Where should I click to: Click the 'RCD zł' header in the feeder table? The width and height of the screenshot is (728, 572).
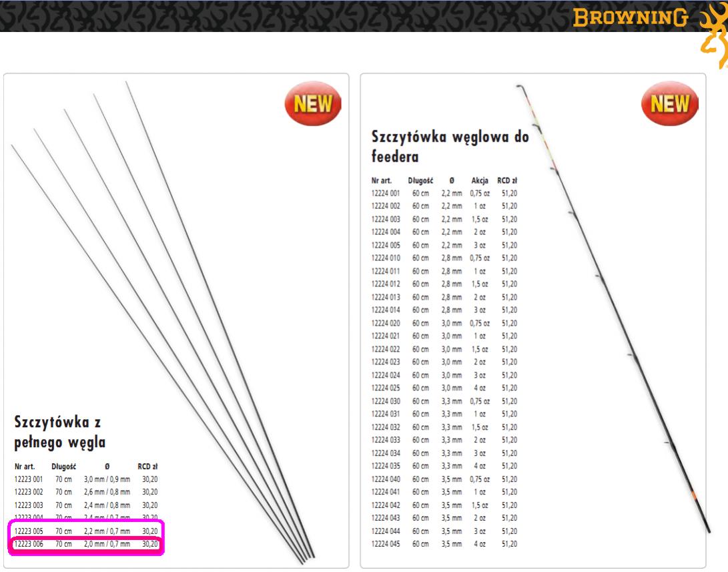click(508, 180)
